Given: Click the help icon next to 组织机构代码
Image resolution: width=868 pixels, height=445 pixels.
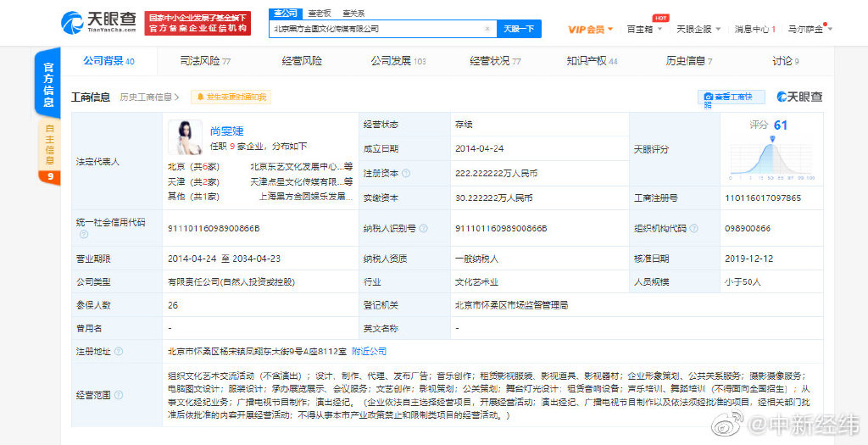Looking at the screenshot, I should tap(693, 228).
